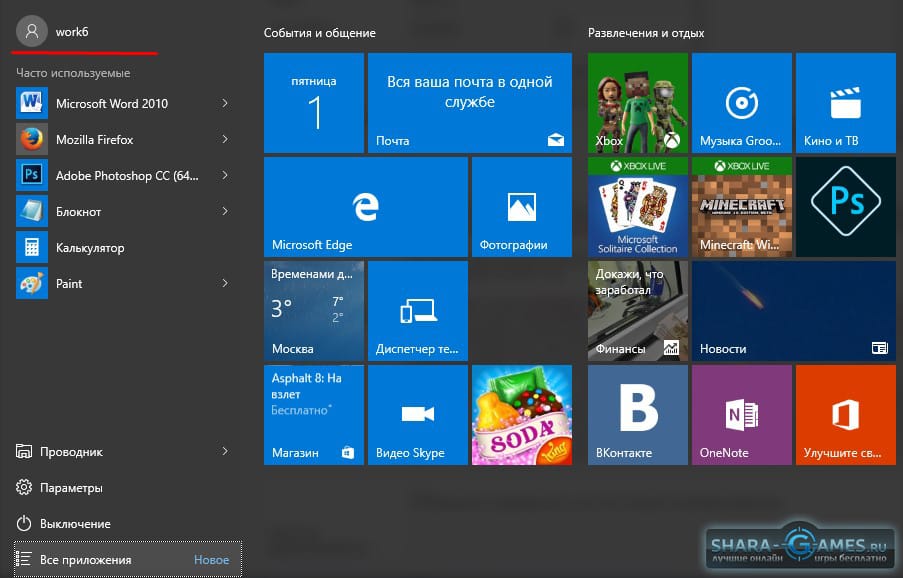Launch the Видео Skype tile
The width and height of the screenshot is (903, 578).
click(x=418, y=415)
